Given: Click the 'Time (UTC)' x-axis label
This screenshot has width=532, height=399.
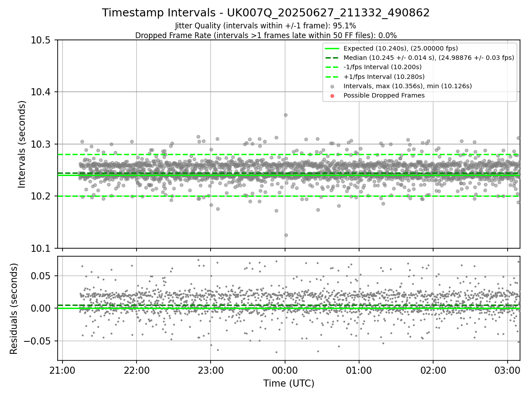Looking at the screenshot, I should [289, 383].
